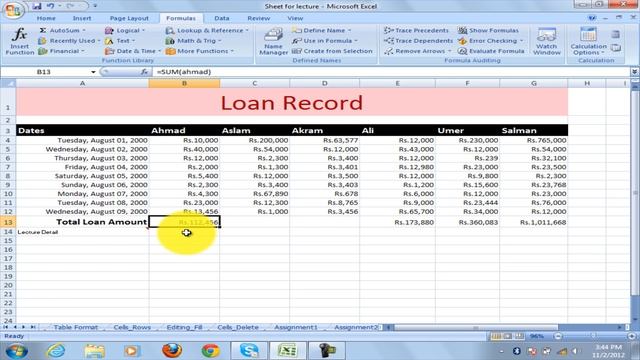
Task: Click the Select All corner button
Action: point(8,83)
